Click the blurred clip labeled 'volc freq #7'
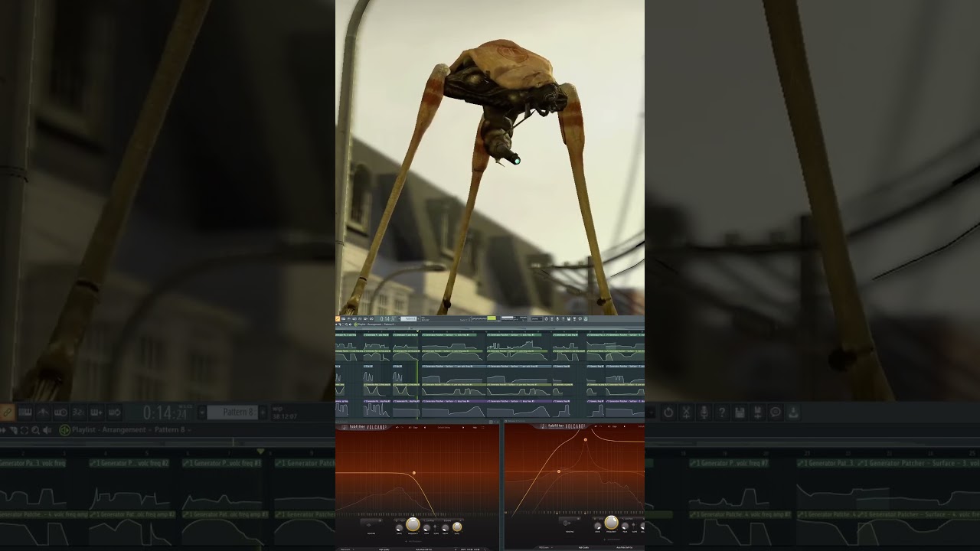The height and width of the screenshot is (551, 980). click(x=729, y=463)
